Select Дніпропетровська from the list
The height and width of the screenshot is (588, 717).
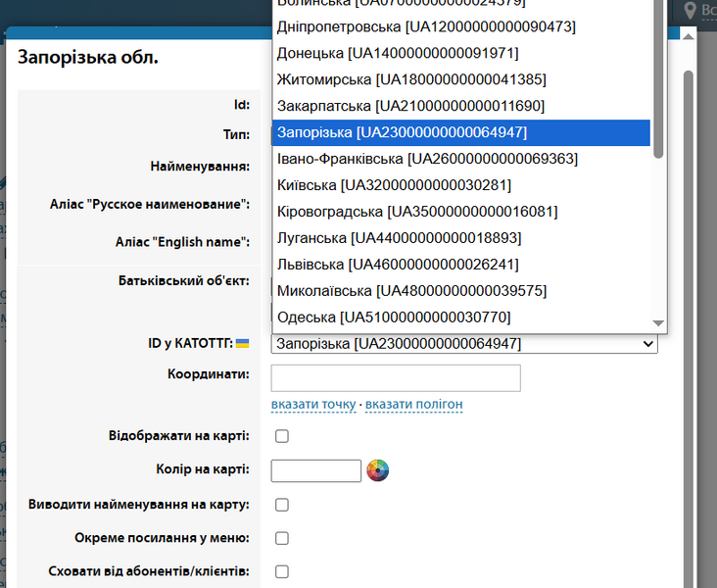click(x=426, y=26)
